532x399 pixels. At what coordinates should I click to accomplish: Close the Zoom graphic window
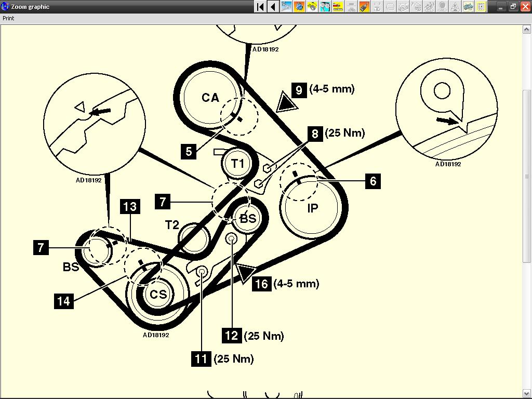click(x=525, y=6)
